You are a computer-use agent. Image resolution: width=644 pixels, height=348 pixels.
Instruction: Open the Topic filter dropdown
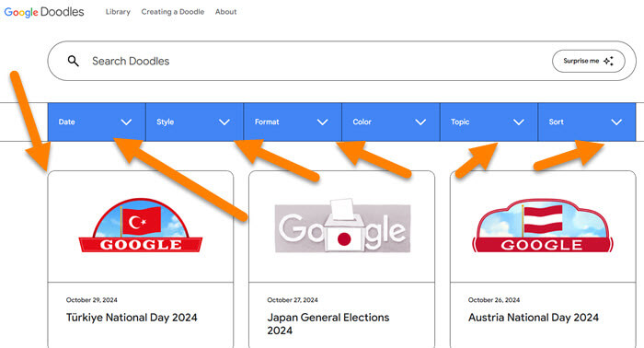(489, 122)
